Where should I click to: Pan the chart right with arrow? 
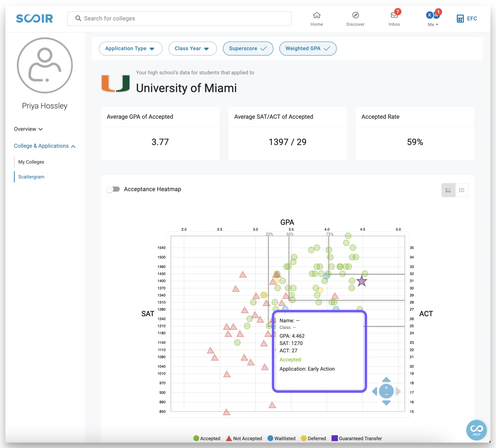coord(398,391)
